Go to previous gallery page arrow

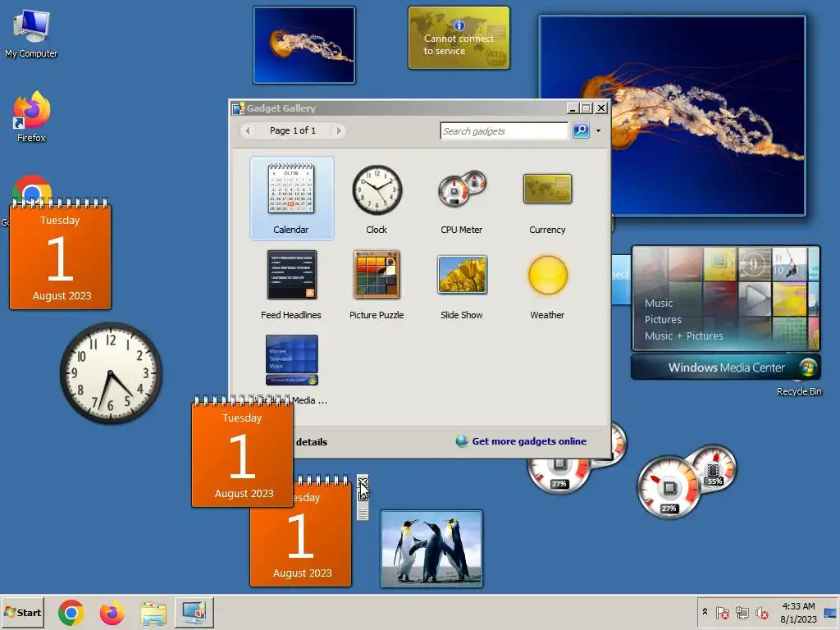coord(248,130)
